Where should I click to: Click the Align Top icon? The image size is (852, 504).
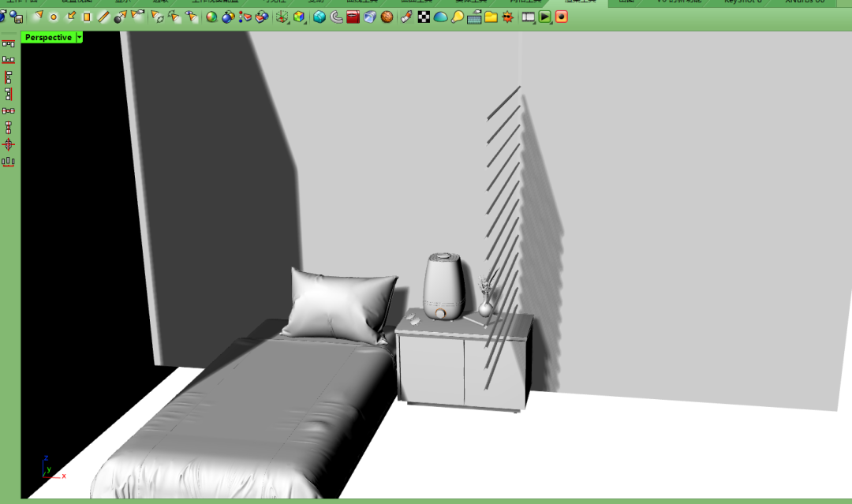(x=9, y=43)
